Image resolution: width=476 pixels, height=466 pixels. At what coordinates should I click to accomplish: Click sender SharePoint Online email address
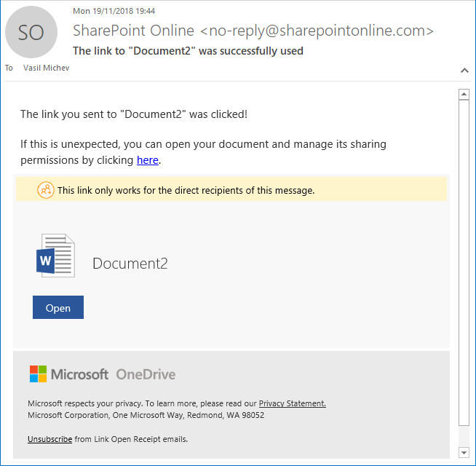click(253, 31)
